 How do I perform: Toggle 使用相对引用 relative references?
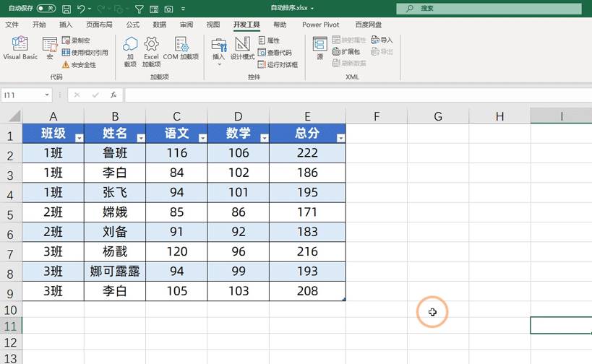tap(85, 53)
